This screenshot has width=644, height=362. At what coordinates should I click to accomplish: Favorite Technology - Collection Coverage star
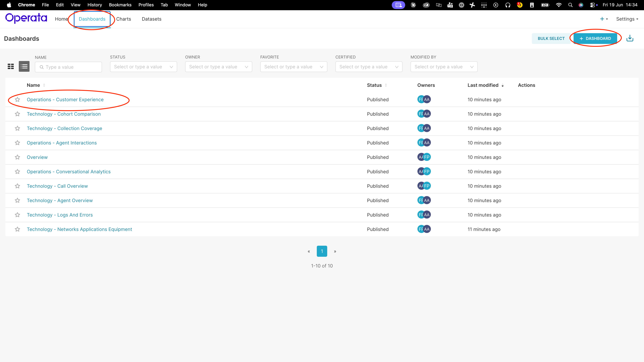[x=17, y=128]
